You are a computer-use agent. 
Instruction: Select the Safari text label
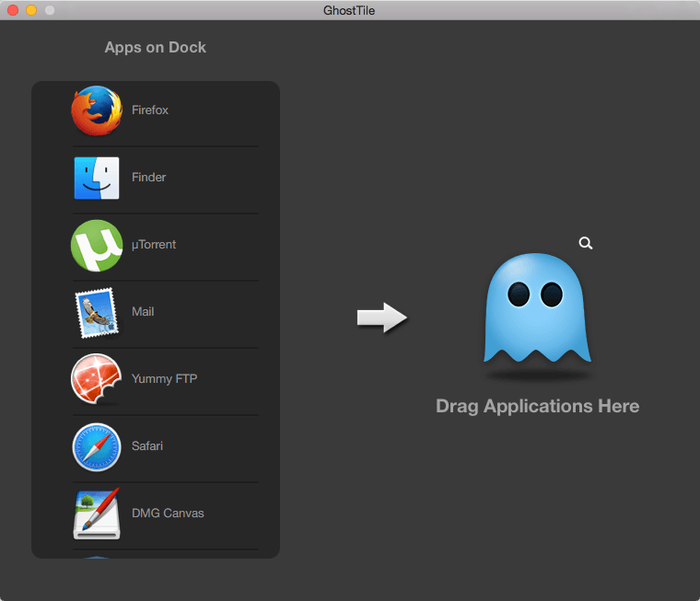click(x=147, y=445)
